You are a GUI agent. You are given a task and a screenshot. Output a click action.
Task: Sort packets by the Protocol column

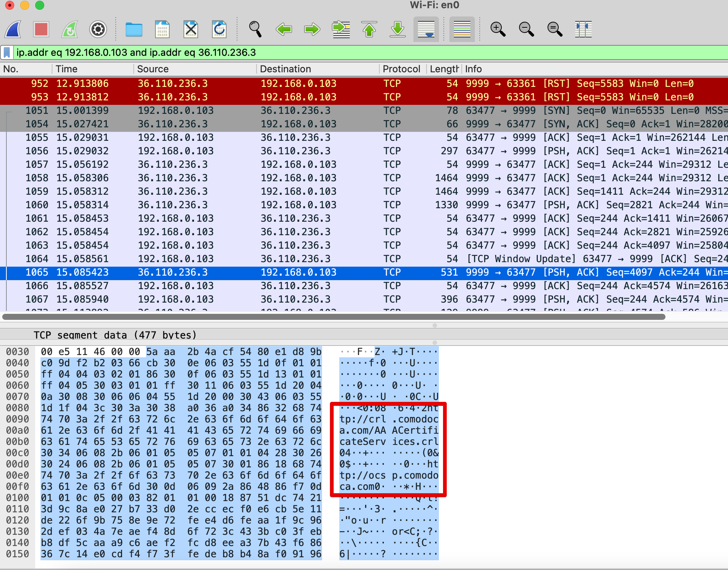pos(401,69)
